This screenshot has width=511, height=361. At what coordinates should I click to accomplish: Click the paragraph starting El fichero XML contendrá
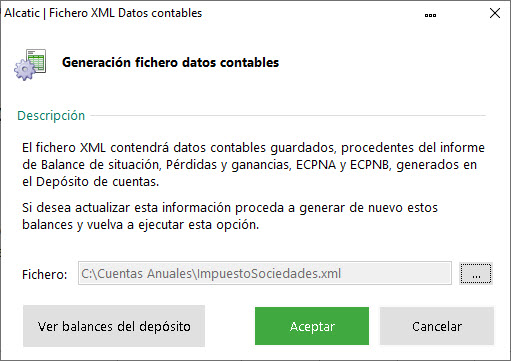(x=253, y=165)
